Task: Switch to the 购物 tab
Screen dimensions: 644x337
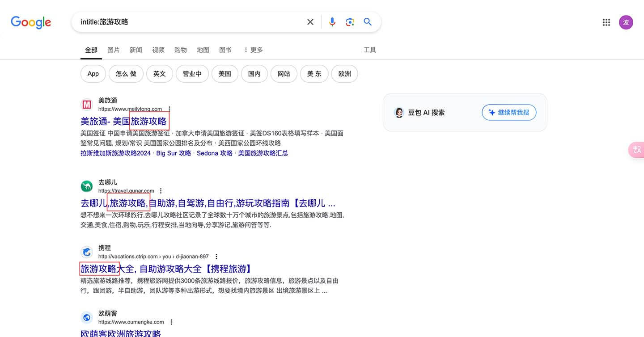Action: click(181, 50)
